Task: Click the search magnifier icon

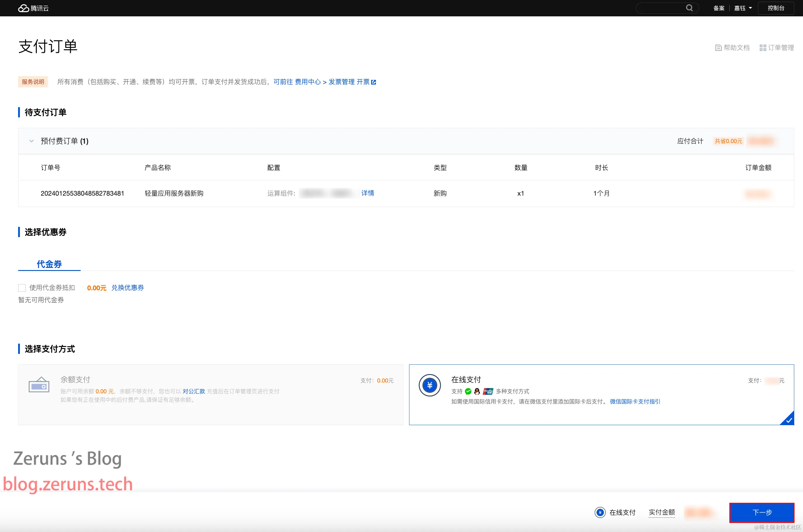Action: pyautogui.click(x=689, y=8)
